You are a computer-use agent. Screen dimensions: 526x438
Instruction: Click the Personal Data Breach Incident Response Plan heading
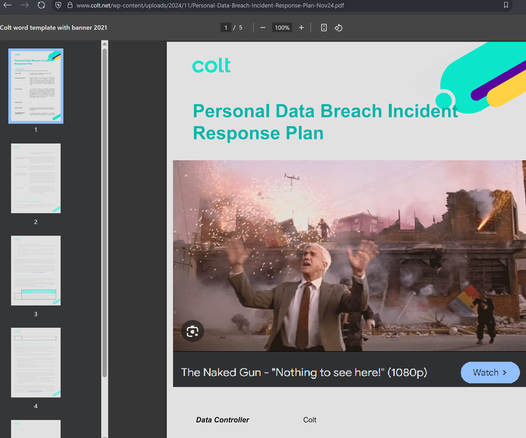pyautogui.click(x=325, y=122)
